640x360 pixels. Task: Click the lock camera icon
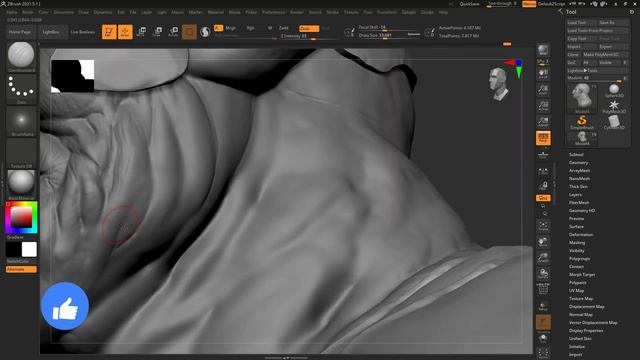[x=543, y=186]
